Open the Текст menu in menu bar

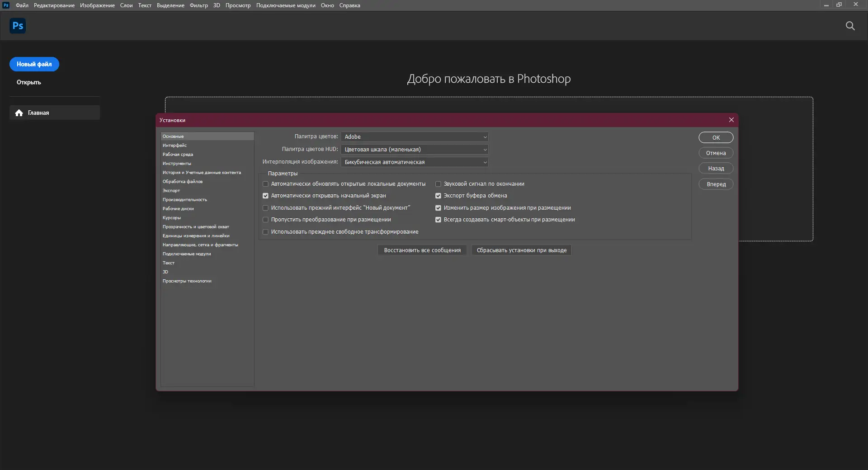tap(145, 5)
